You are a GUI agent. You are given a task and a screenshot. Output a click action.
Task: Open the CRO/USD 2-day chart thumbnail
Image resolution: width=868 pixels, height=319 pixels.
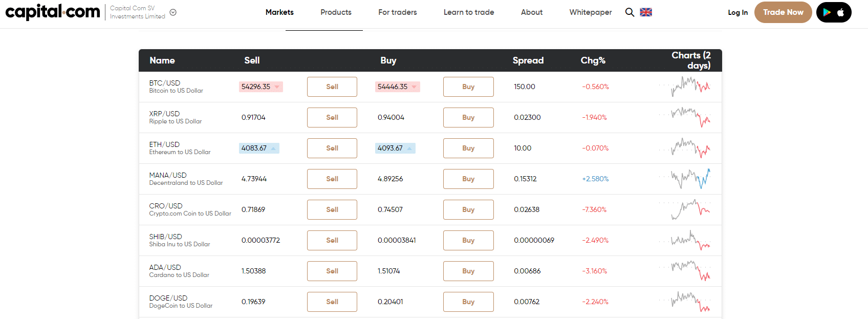(685, 209)
